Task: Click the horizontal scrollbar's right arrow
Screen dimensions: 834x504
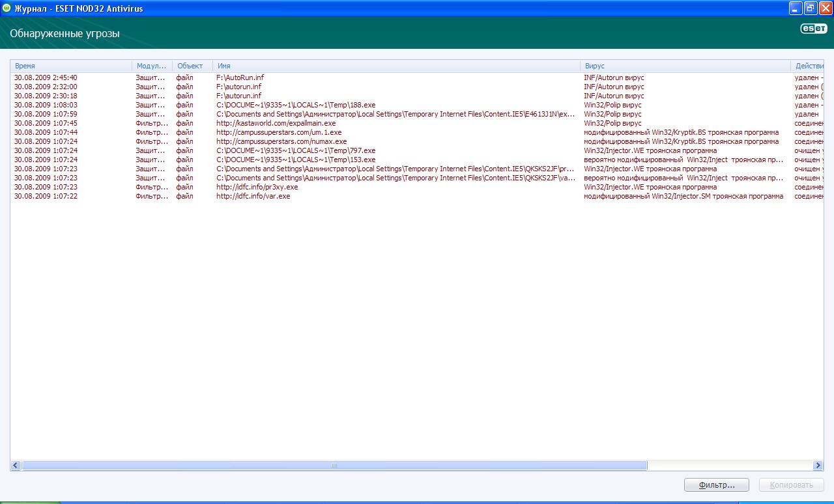Action: click(x=818, y=466)
